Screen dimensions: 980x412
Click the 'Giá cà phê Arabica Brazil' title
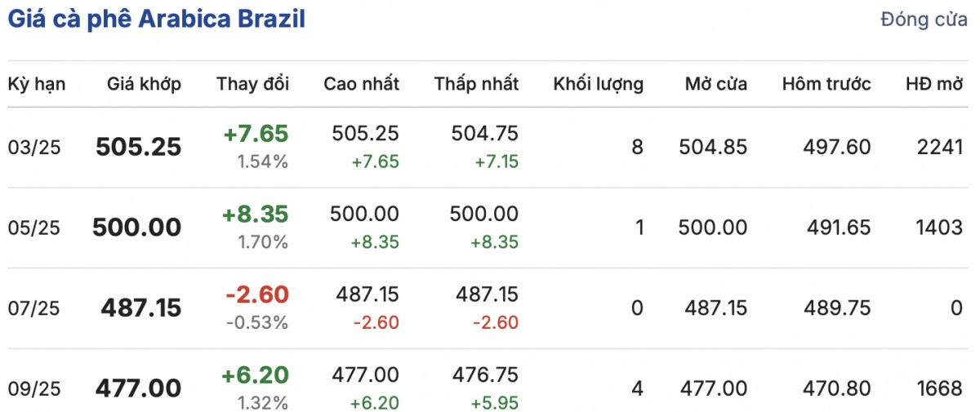pyautogui.click(x=157, y=20)
